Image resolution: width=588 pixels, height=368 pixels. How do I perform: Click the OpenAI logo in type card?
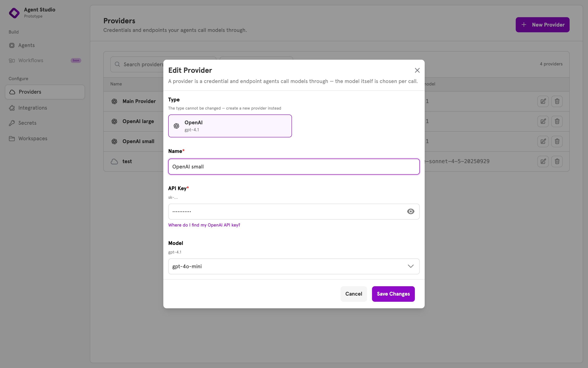(x=176, y=126)
